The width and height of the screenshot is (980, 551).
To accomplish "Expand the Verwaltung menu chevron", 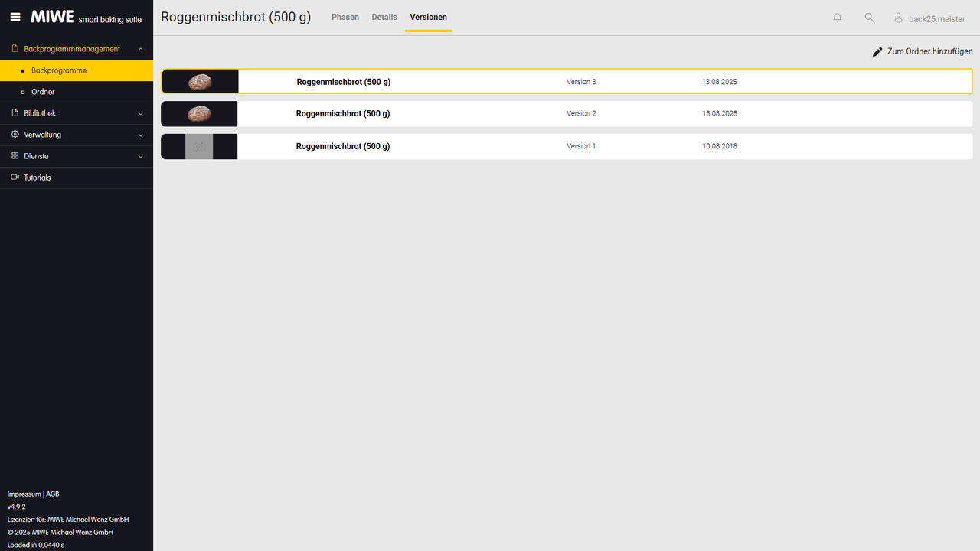I will coord(140,135).
